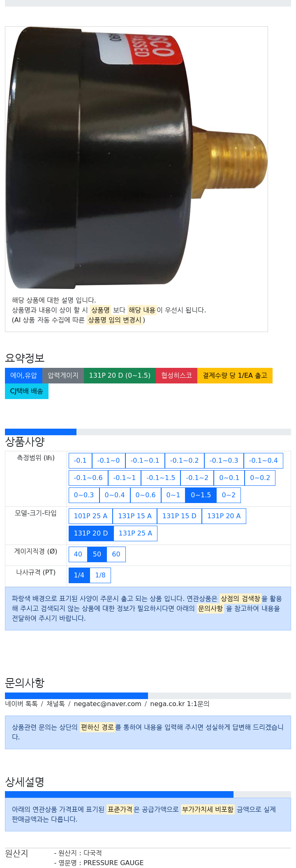The image size is (296, 868).
Task: Choose the 1/8 thread size
Action: pos(100,575)
